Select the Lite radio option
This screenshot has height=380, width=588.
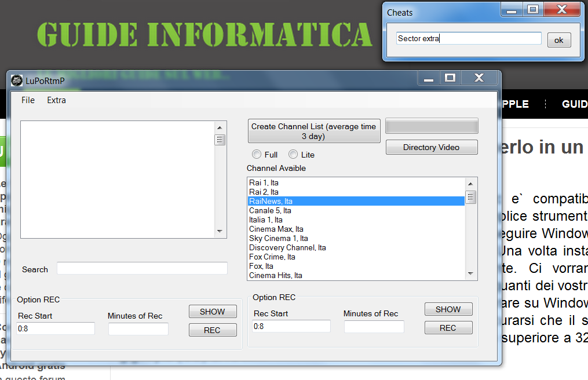[301, 155]
